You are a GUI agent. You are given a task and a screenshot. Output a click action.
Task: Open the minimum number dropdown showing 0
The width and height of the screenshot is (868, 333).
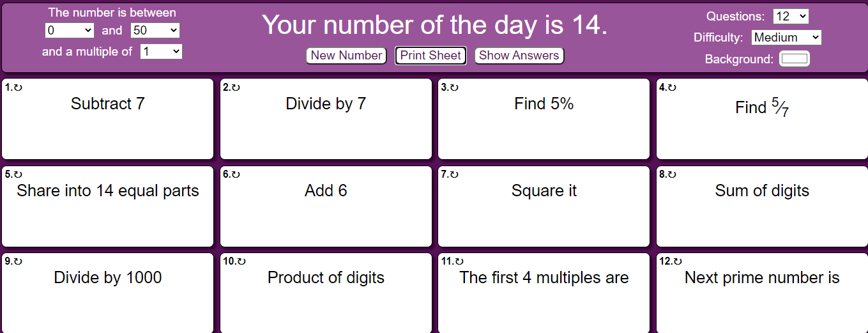69,30
